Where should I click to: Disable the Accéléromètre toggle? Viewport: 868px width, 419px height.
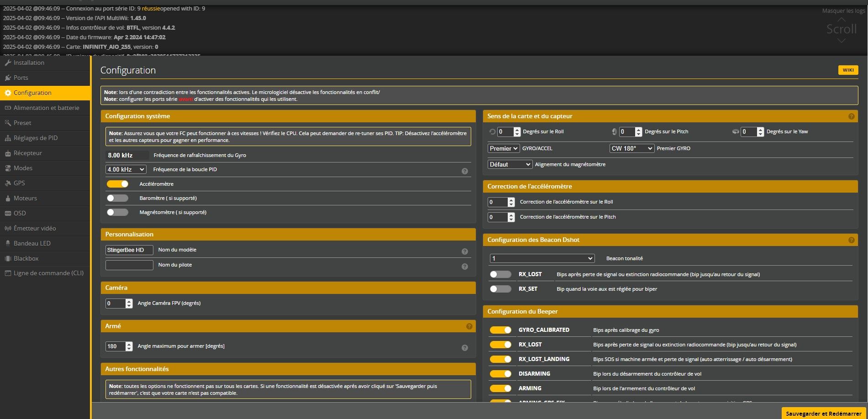pos(118,184)
